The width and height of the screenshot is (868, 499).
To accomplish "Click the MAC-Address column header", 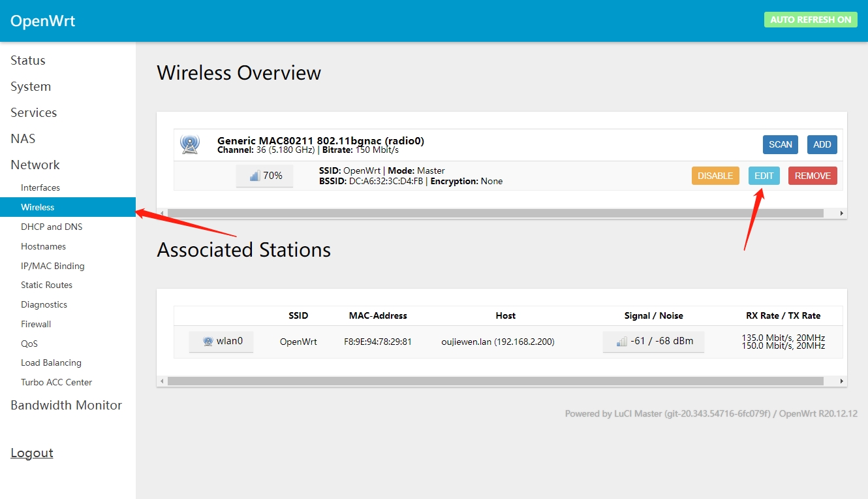I will 378,315.
